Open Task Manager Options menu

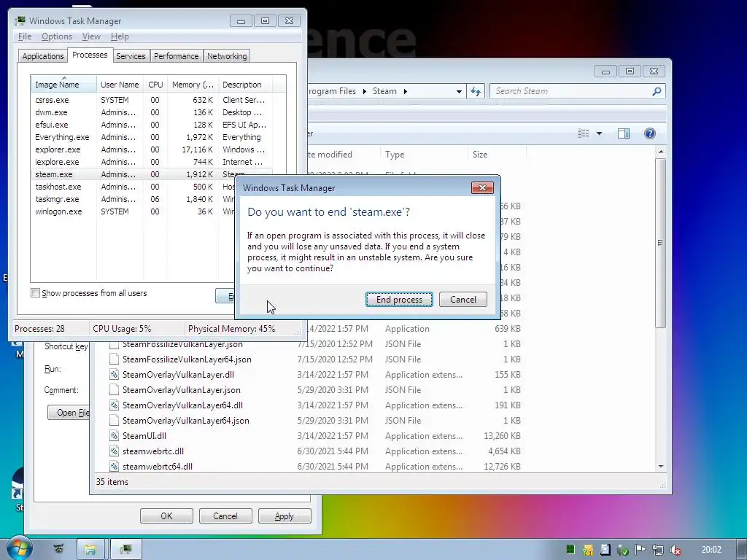tap(57, 36)
